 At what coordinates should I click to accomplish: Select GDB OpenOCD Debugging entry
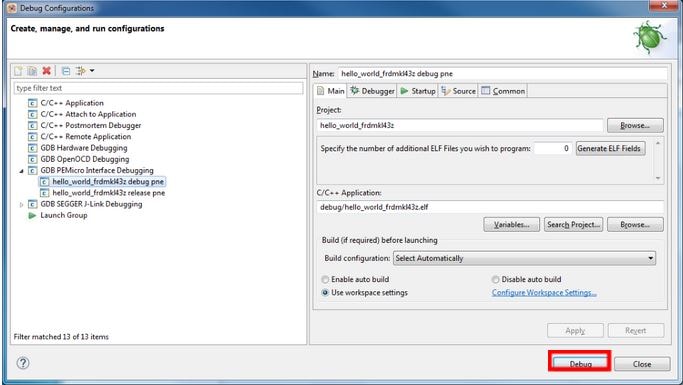coord(85,159)
